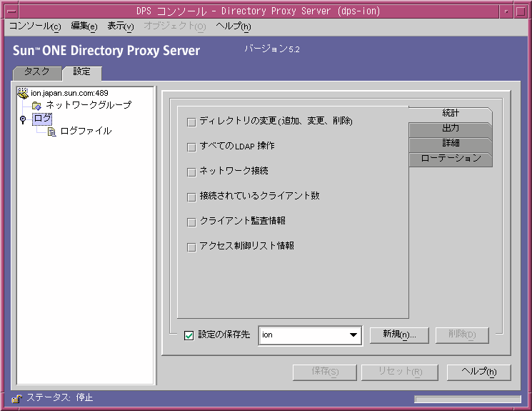Screen dimensions: 532x411
Task: Click 新規(n)... button
Action: [x=399, y=335]
